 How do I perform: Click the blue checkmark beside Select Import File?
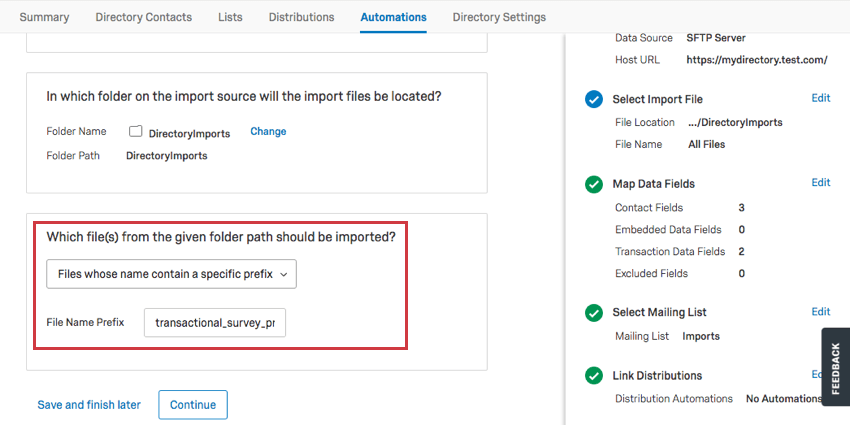click(x=594, y=100)
